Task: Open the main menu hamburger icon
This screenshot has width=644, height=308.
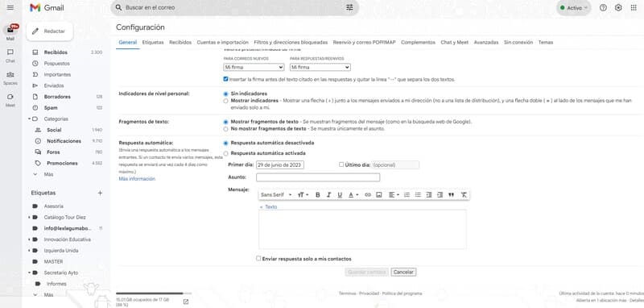Action: point(10,7)
